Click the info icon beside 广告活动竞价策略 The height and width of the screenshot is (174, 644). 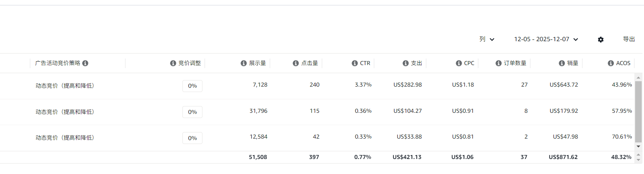[85, 63]
